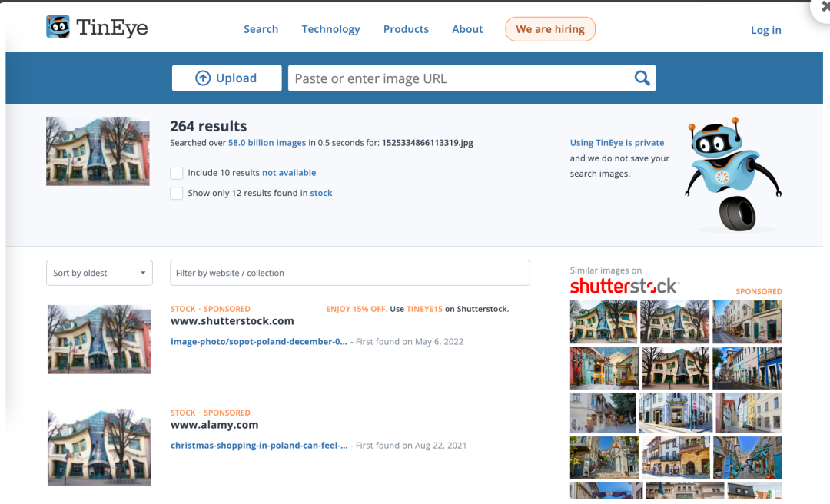Click First found on Aug 22, 2021 text
830x504 pixels.
(x=410, y=446)
